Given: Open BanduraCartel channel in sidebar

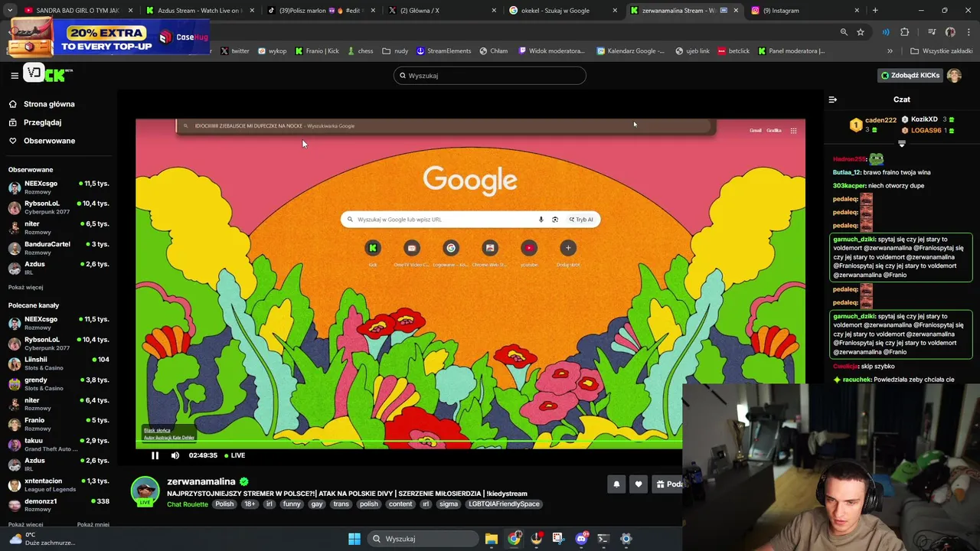Looking at the screenshot, I should tap(58, 248).
